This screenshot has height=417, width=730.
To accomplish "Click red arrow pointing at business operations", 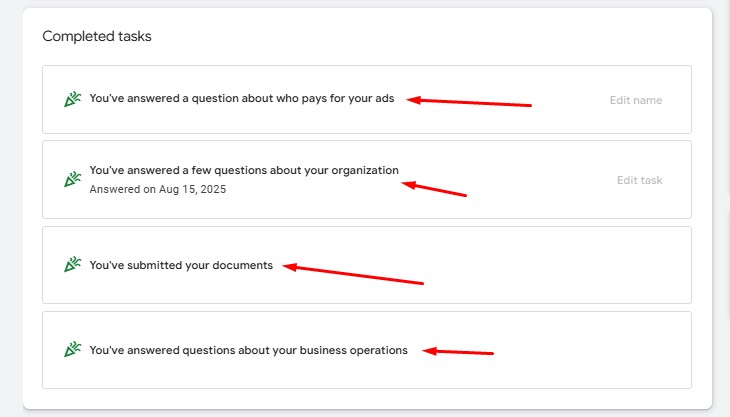I will pyautogui.click(x=458, y=351).
